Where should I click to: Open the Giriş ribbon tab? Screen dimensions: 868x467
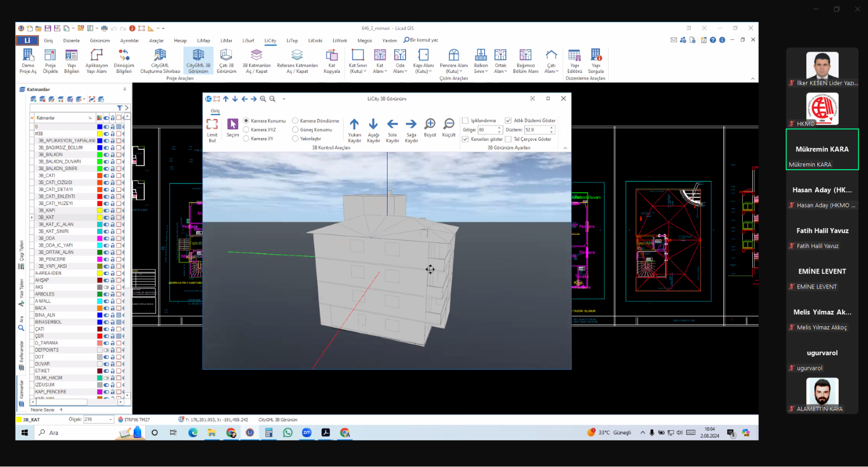[49, 40]
